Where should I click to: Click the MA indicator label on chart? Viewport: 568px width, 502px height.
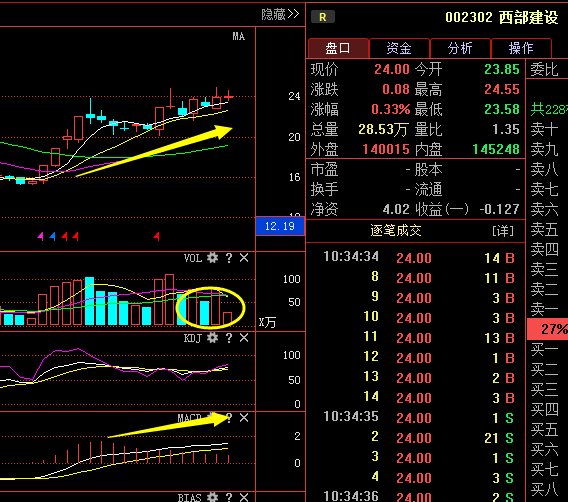pyautogui.click(x=238, y=36)
